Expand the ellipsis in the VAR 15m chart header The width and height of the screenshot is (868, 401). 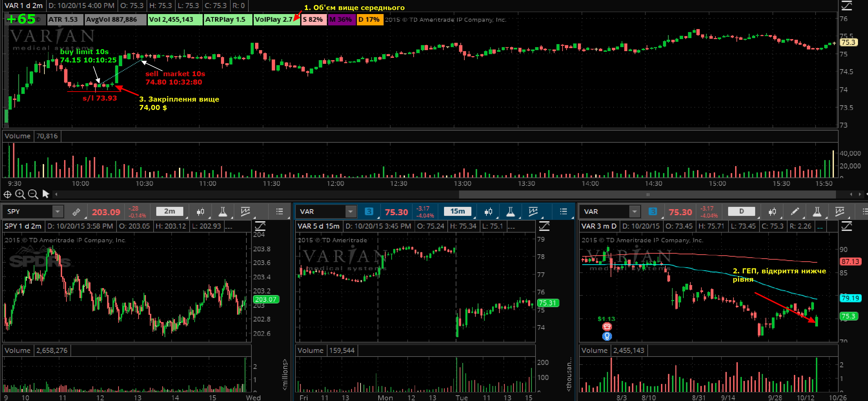click(x=511, y=227)
